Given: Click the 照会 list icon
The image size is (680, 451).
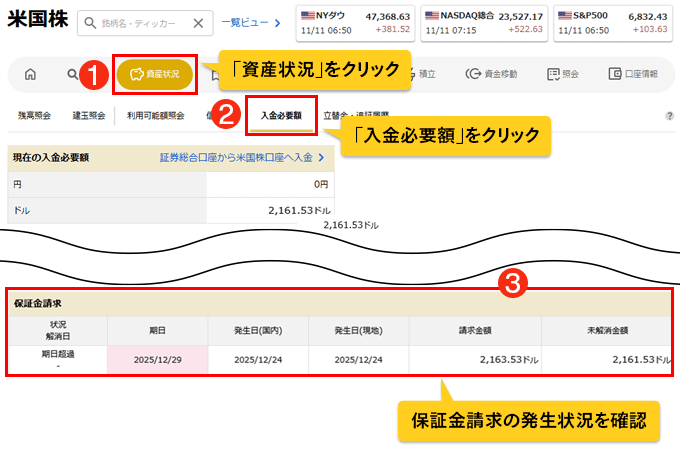Looking at the screenshot, I should pos(553,74).
